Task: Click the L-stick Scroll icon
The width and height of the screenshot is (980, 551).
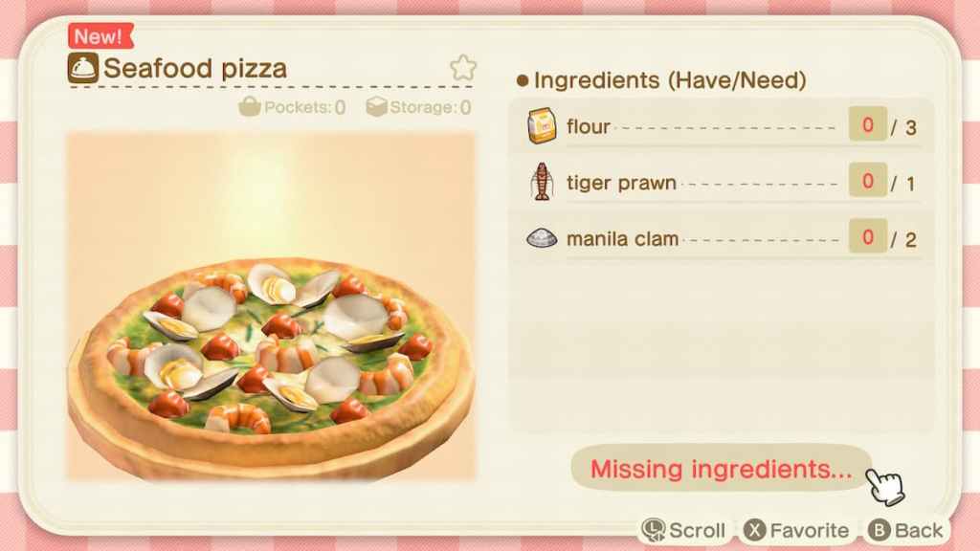Action: tap(653, 530)
